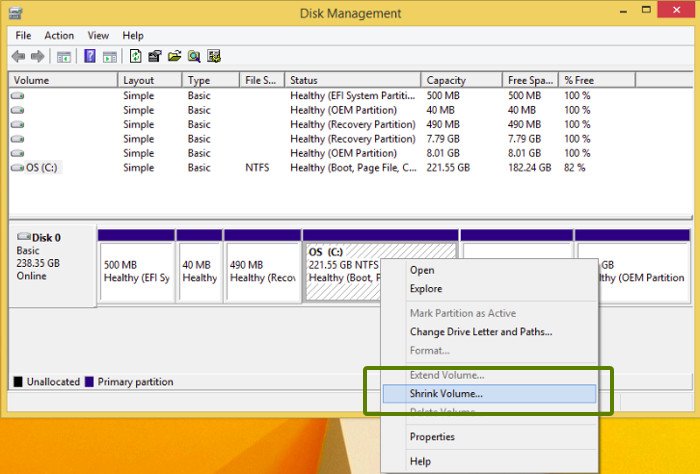
Task: Open the Action menu
Action: click(x=59, y=35)
